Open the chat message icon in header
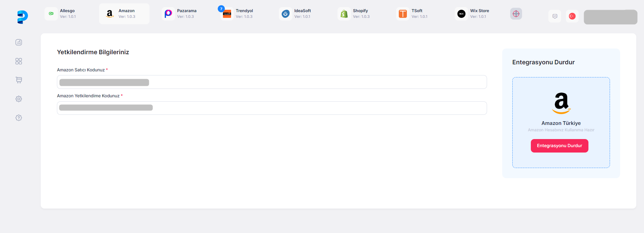The width and height of the screenshot is (644, 233). (555, 16)
